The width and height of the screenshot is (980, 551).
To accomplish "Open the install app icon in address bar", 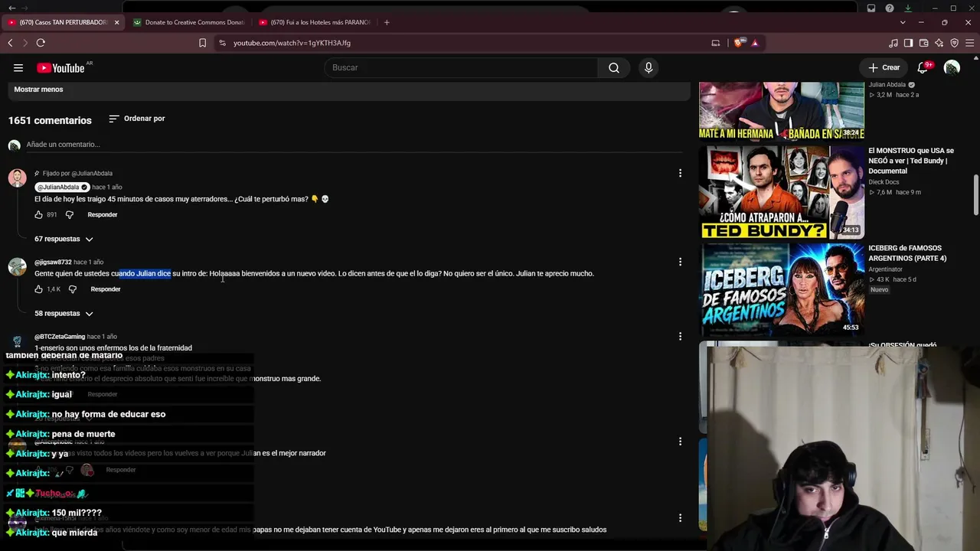I will [x=716, y=43].
